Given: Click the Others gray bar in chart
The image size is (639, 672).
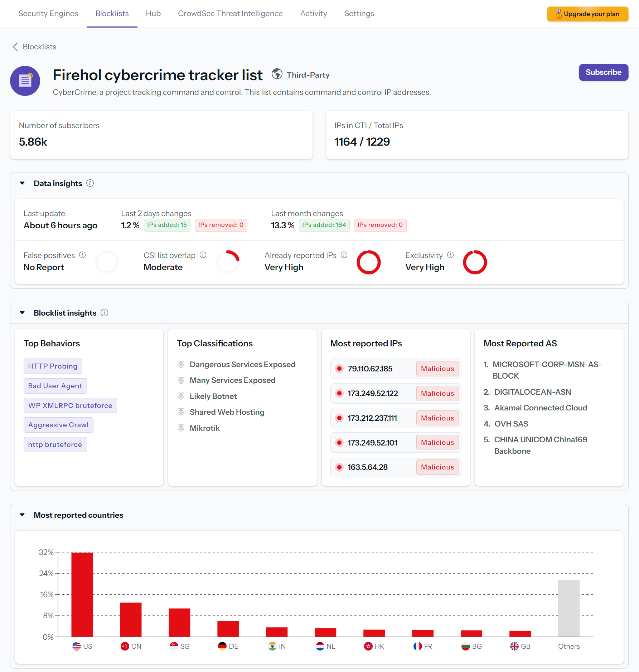Looking at the screenshot, I should [x=569, y=608].
